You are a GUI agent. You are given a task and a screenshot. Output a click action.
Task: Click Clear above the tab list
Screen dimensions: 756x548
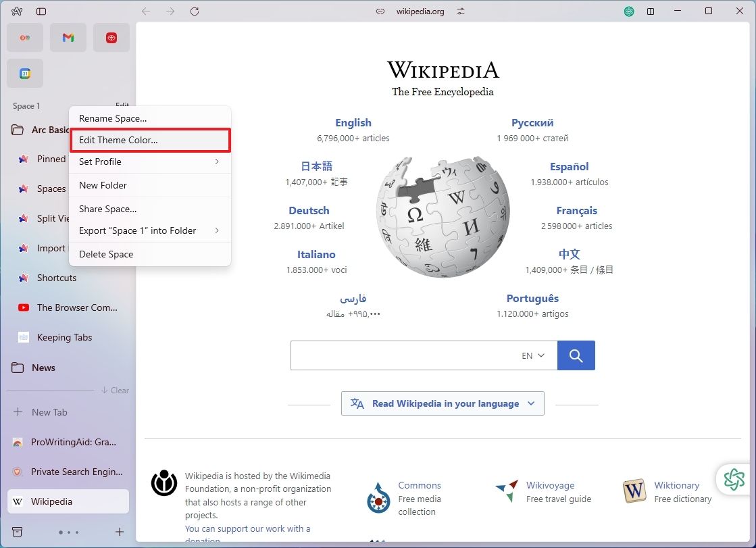116,390
